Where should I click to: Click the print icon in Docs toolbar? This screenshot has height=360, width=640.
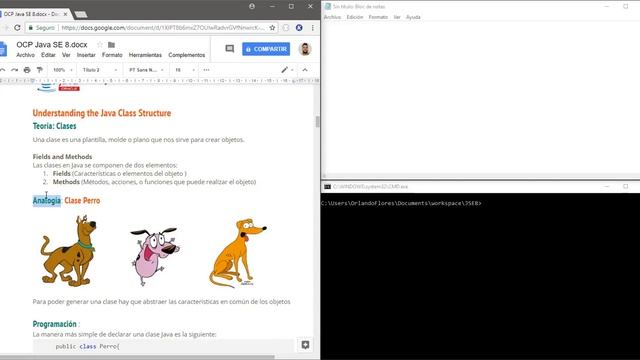[x=27, y=70]
